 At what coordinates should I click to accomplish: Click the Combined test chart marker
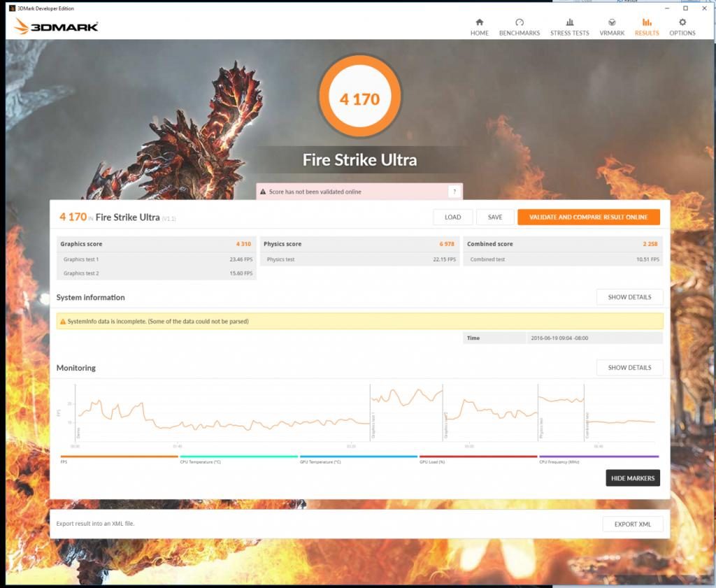(x=587, y=426)
